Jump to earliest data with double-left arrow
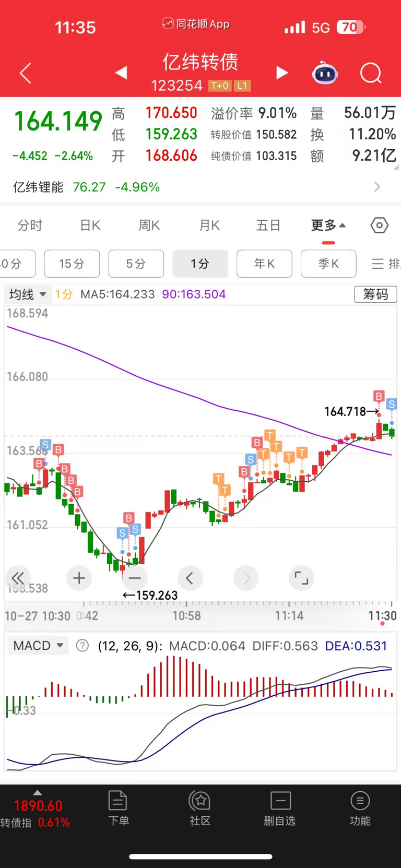Screen dimensions: 401x868 [18, 578]
